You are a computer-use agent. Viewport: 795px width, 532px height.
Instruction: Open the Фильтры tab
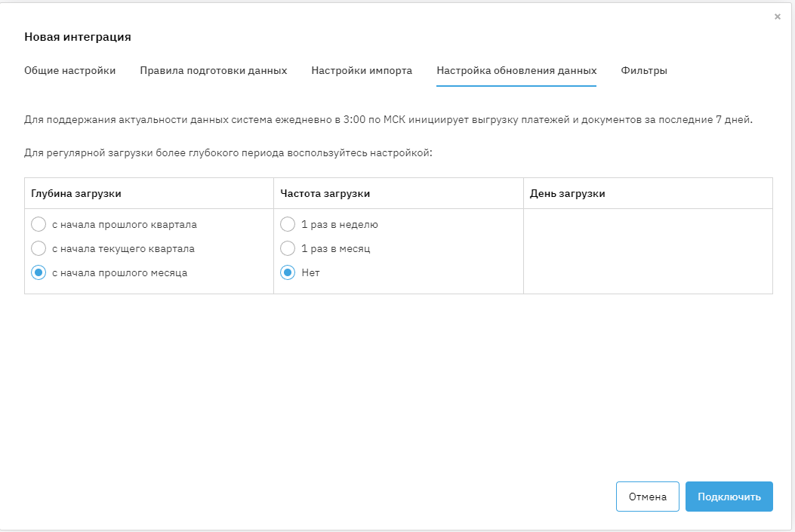tap(643, 70)
